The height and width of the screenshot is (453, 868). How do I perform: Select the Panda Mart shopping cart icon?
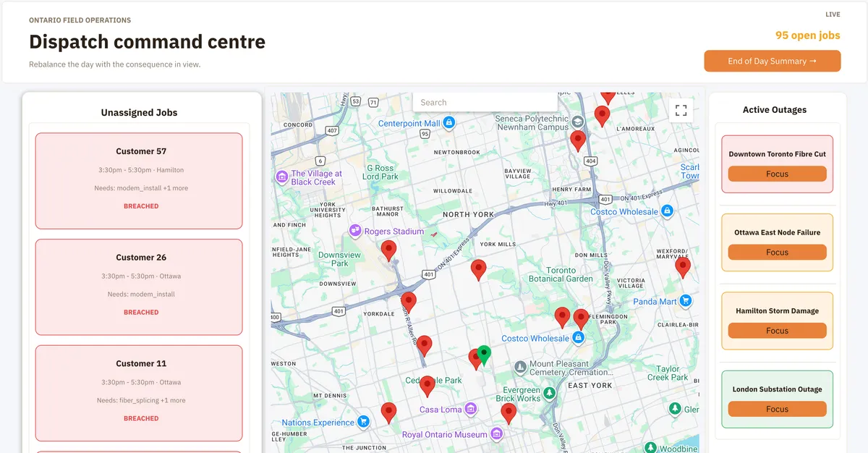click(x=685, y=301)
